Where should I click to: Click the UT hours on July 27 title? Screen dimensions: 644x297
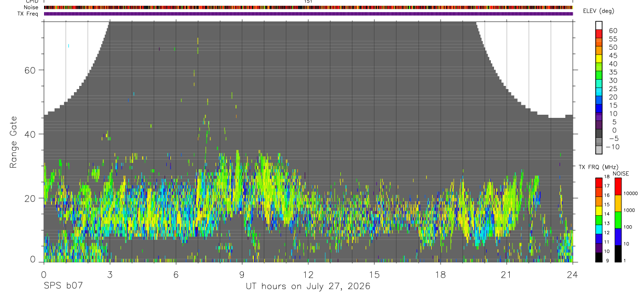(x=308, y=287)
